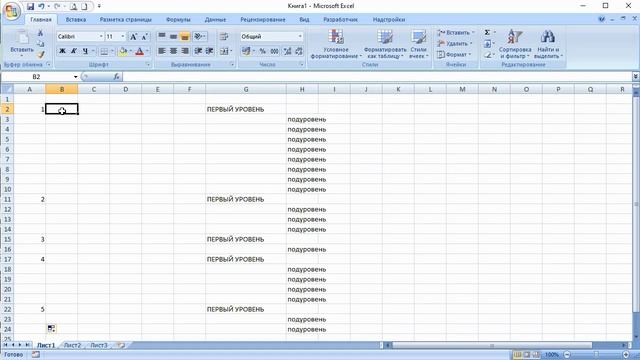Open the Clear eraser icon menu
The height and width of the screenshot is (360, 640).
click(x=488, y=55)
